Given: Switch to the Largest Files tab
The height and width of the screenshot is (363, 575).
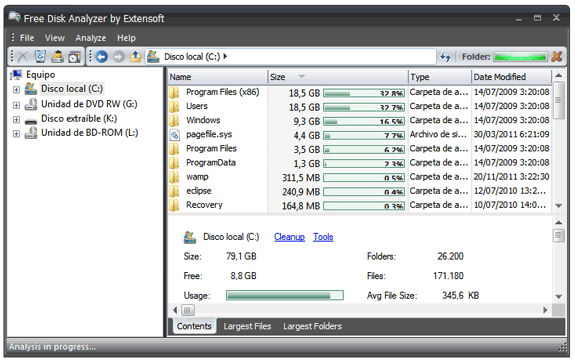Looking at the screenshot, I should pyautogui.click(x=247, y=326).
